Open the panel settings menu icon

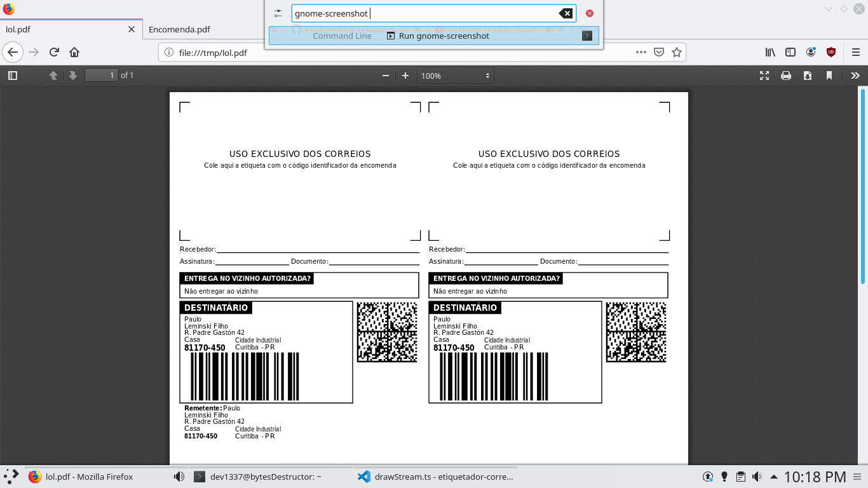pos(858,477)
